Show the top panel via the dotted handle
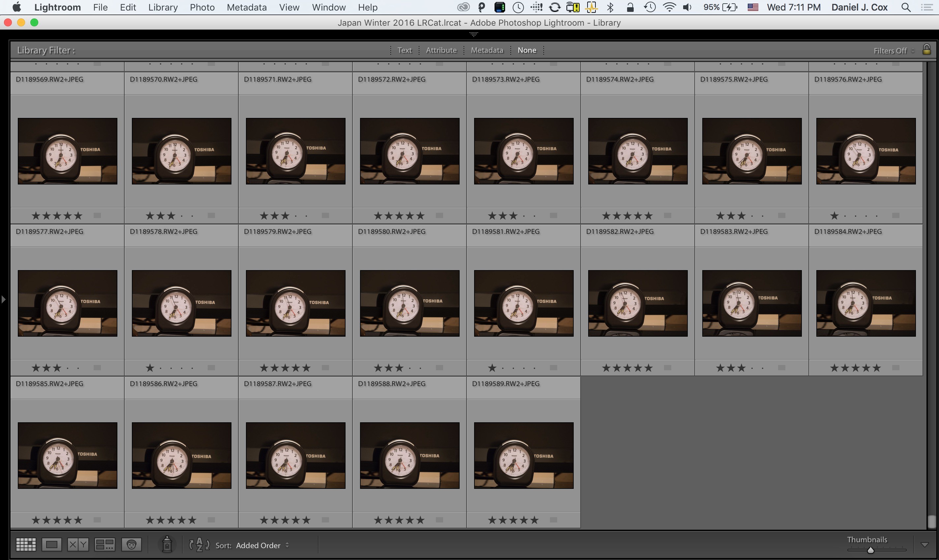Screen dimensions: 939x560 pyautogui.click(x=474, y=34)
